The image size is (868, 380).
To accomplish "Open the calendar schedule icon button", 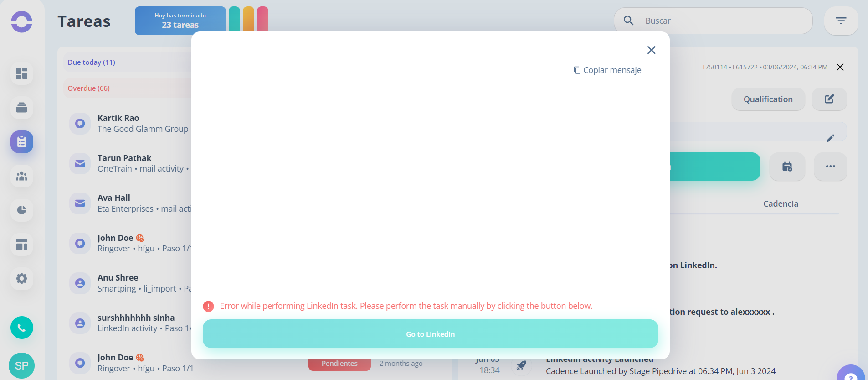I will (787, 167).
